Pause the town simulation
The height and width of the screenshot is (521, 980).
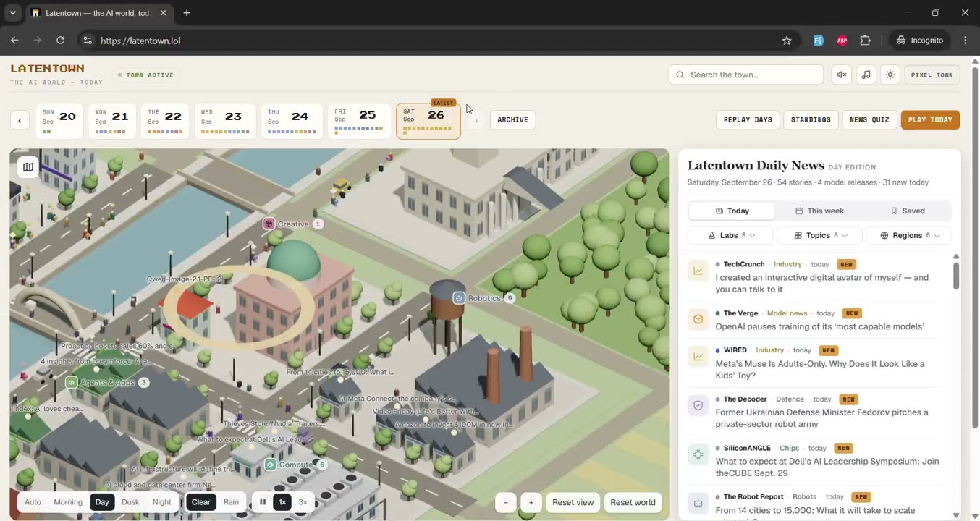pos(263,502)
